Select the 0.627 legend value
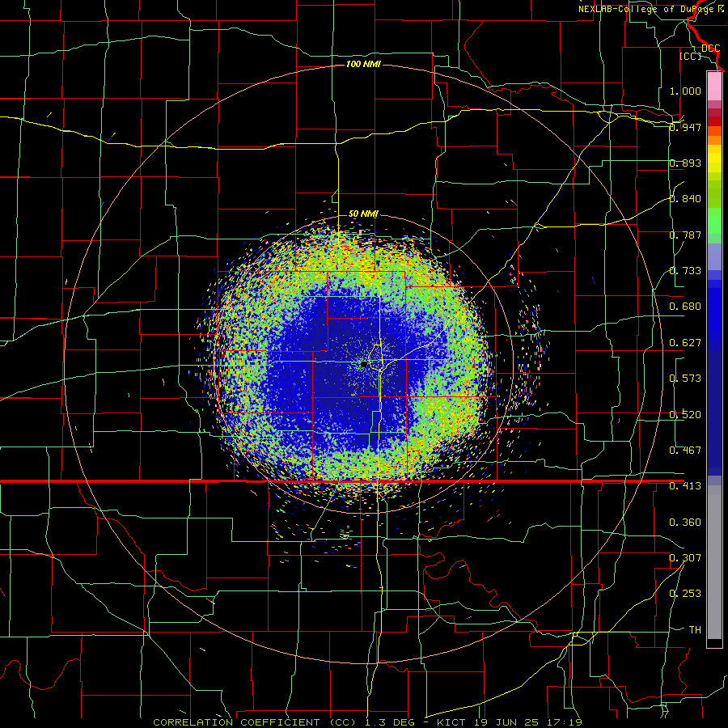728x728 pixels. pyautogui.click(x=685, y=343)
